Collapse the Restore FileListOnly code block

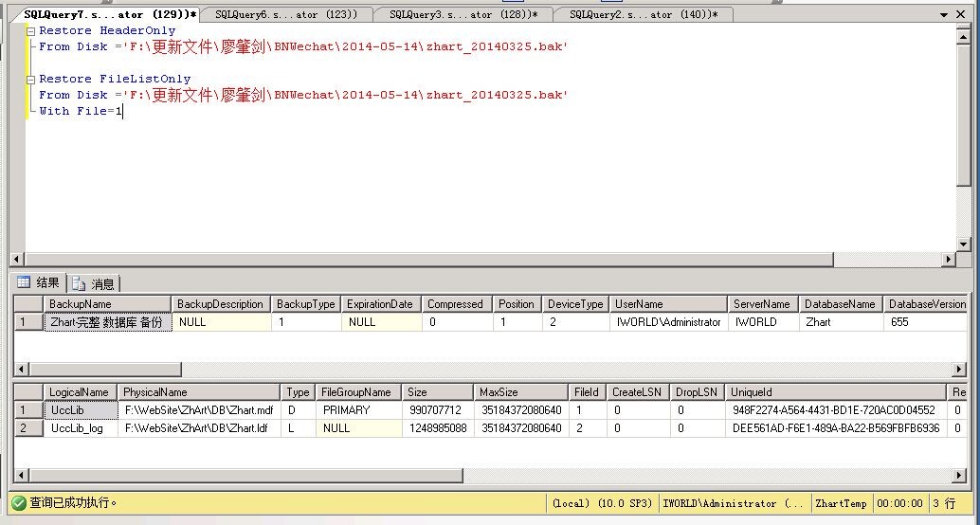[x=31, y=80]
